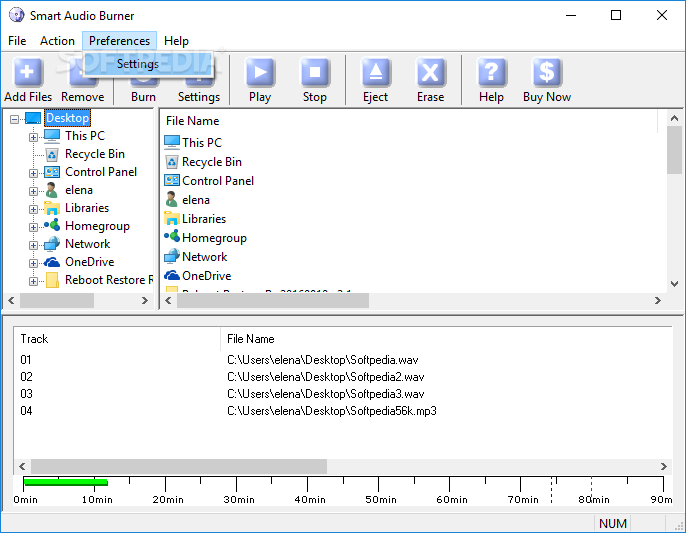Screen dimensions: 686x533
Task: Click the Buy Now dollar icon
Action: pyautogui.click(x=546, y=72)
